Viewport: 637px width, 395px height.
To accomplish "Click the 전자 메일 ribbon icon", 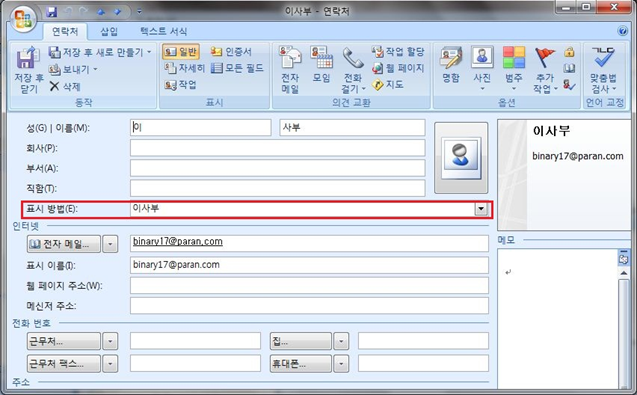I will [290, 69].
